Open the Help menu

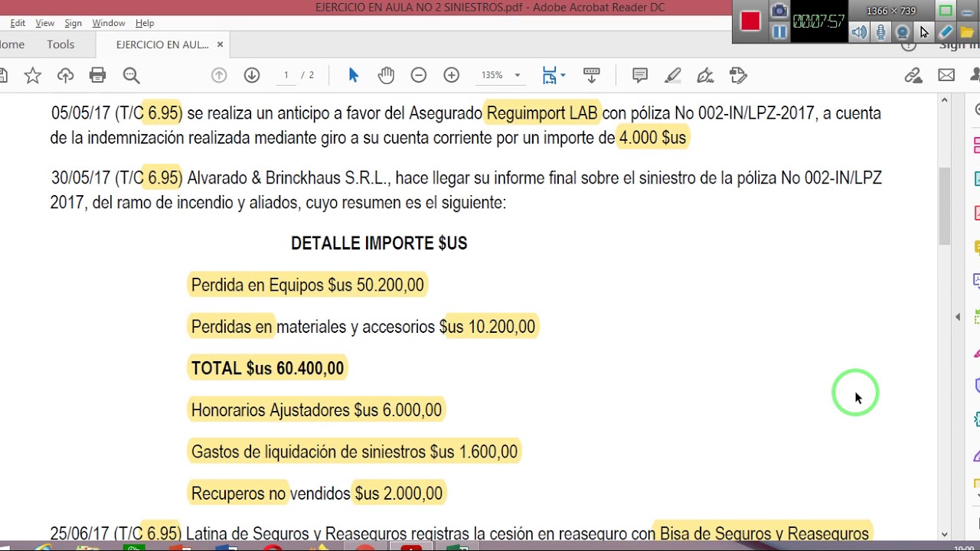(145, 23)
